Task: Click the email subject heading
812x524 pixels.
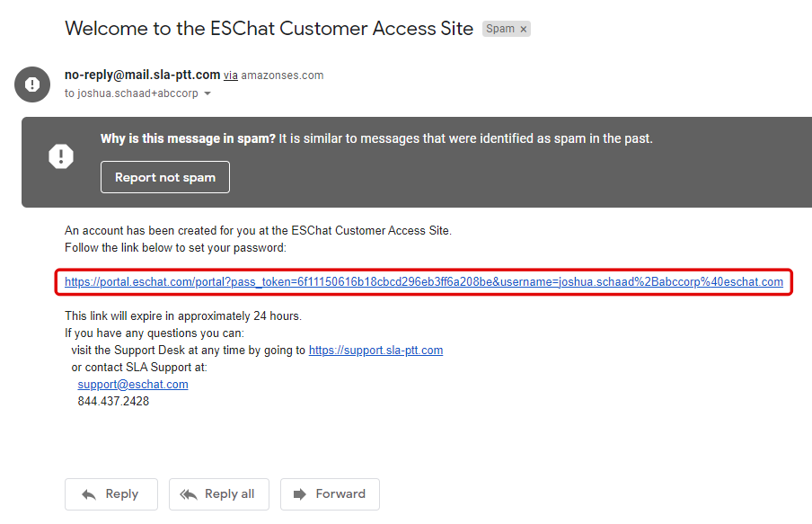Action: click(x=269, y=29)
